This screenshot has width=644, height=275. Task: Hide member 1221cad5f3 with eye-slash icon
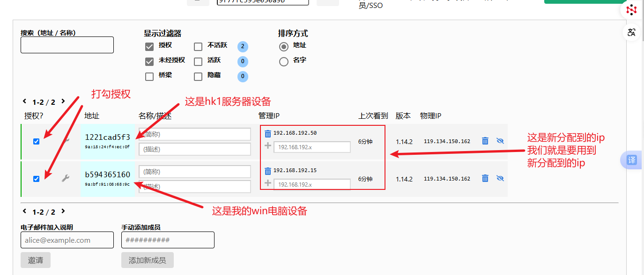click(x=500, y=141)
